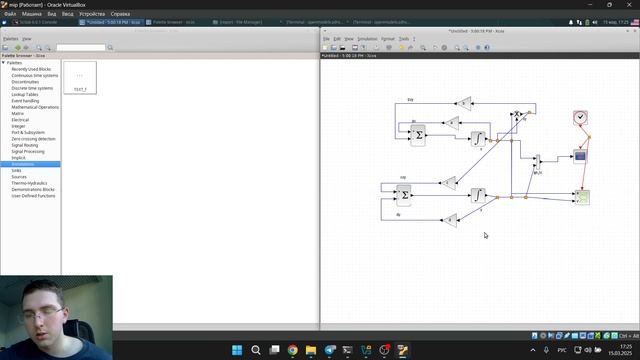Open File Explorer from the Windows taskbar
Screen dimensions: 640x360
311,350
